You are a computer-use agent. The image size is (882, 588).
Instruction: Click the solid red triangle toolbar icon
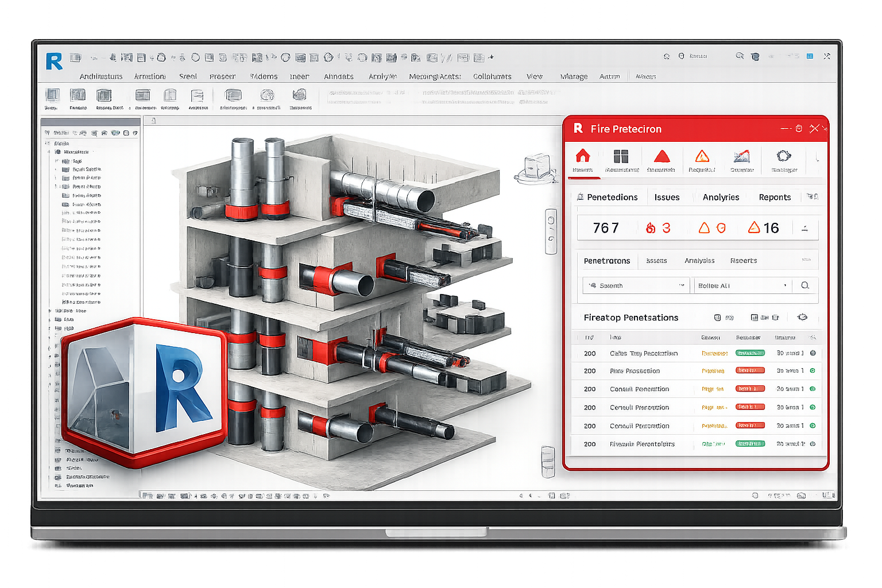click(x=661, y=157)
